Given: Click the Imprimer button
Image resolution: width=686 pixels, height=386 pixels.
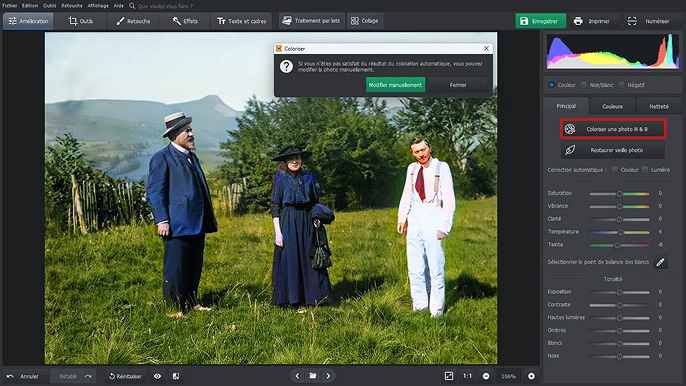Looking at the screenshot, I should (592, 21).
